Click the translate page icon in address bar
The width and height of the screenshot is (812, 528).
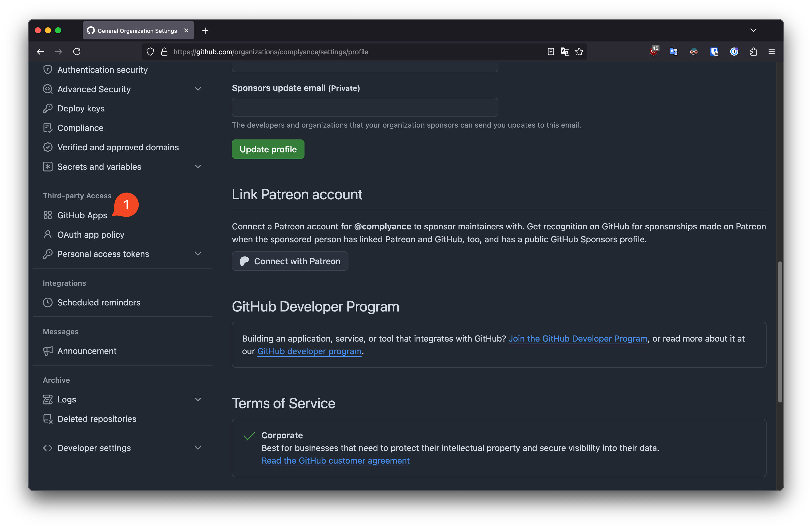pos(565,52)
